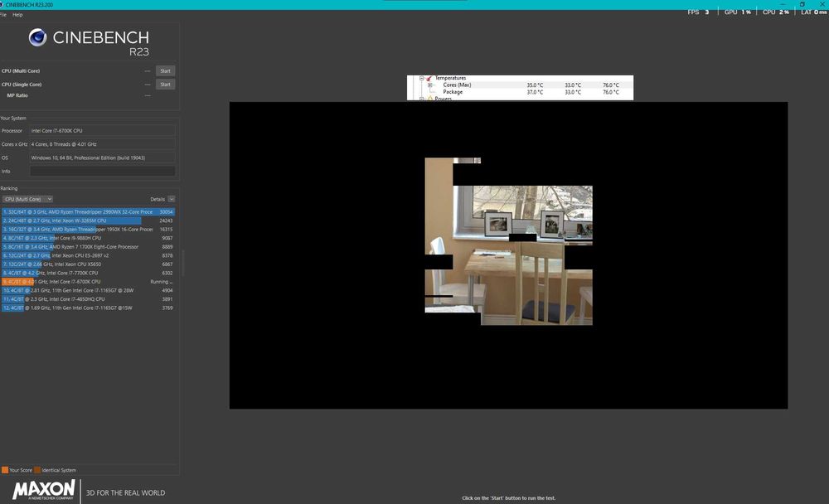The width and height of the screenshot is (829, 504).
Task: Select the Intel Core i7-7700K ranking row
Action: pyautogui.click(x=88, y=273)
